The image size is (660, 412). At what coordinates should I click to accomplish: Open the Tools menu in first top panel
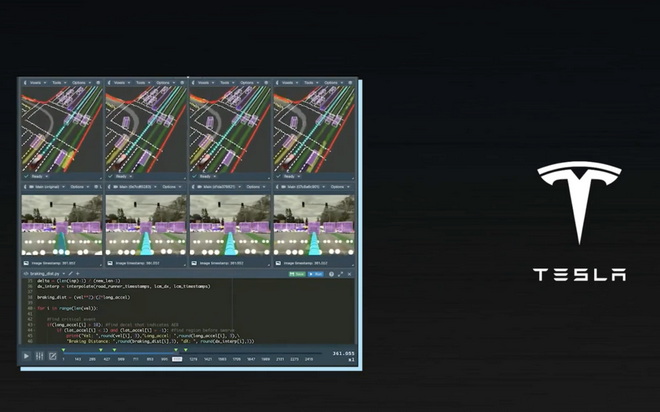[59, 83]
